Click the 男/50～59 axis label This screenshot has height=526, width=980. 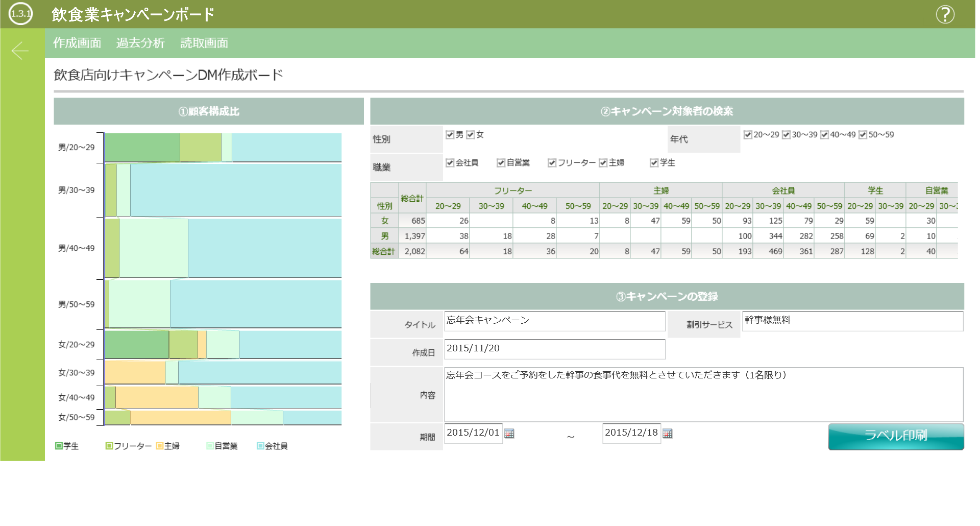pyautogui.click(x=77, y=304)
